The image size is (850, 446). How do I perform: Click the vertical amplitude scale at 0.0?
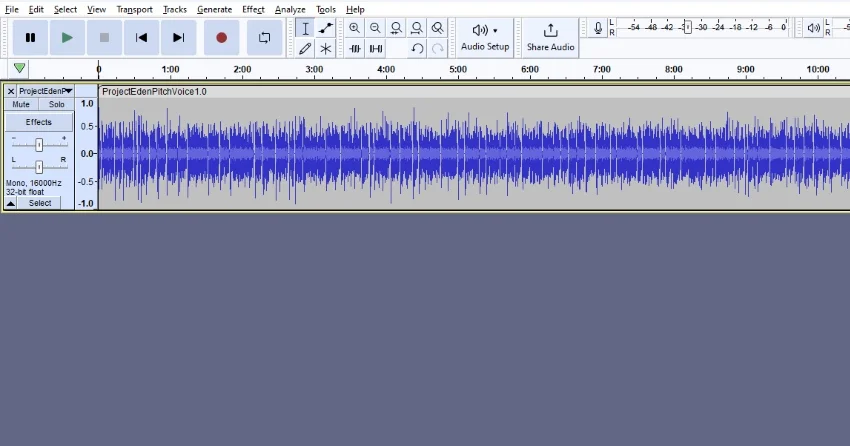coord(87,153)
